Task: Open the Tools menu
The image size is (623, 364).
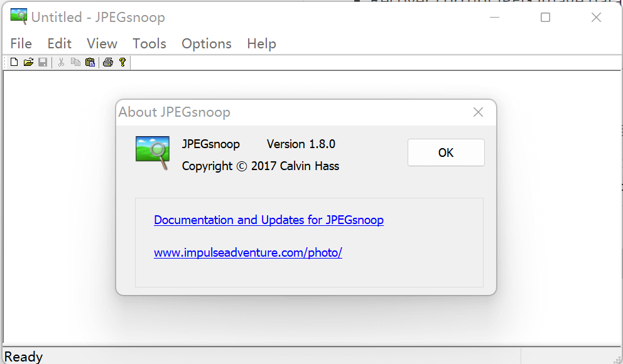Action: click(149, 43)
